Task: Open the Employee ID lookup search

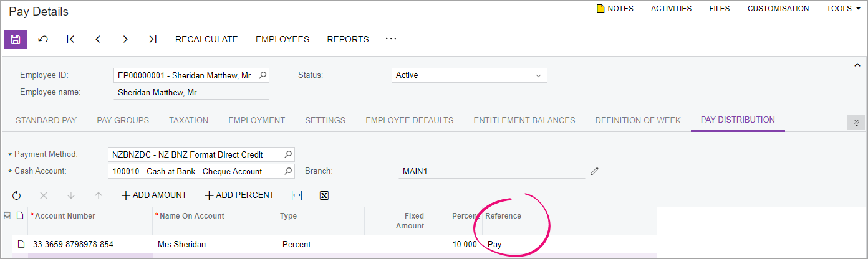Action: [263, 75]
